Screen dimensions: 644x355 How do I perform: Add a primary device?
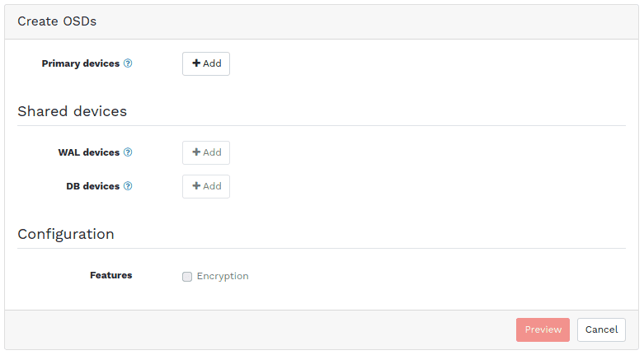(206, 63)
